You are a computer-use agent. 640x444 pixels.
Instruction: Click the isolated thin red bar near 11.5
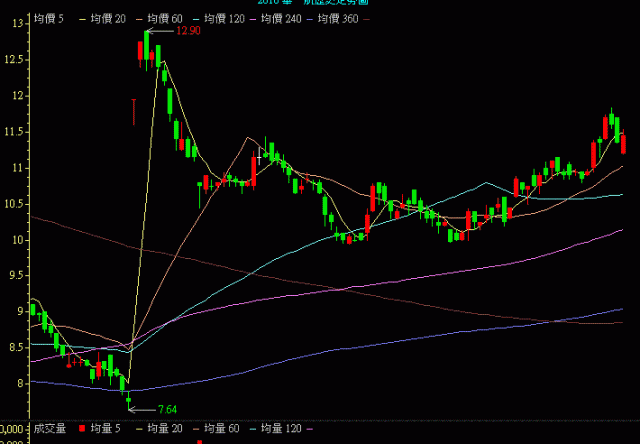click(133, 112)
